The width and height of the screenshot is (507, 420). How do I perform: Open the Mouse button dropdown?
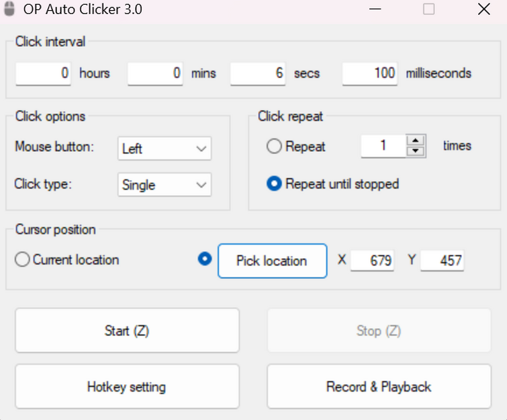165,149
